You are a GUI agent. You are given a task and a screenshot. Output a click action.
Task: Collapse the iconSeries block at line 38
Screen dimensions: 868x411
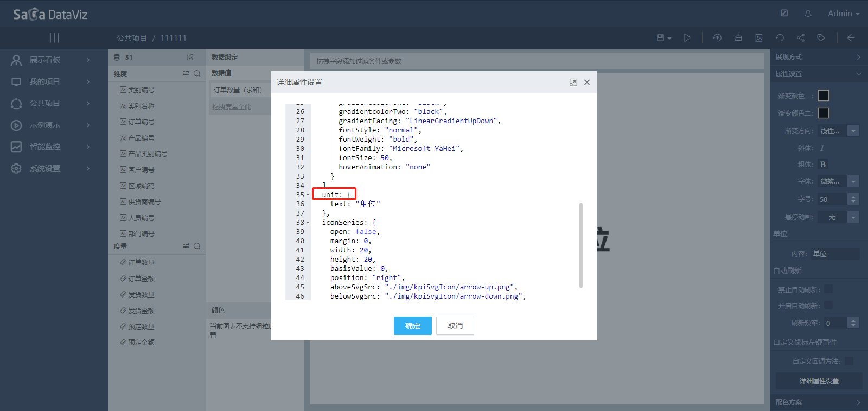(308, 223)
